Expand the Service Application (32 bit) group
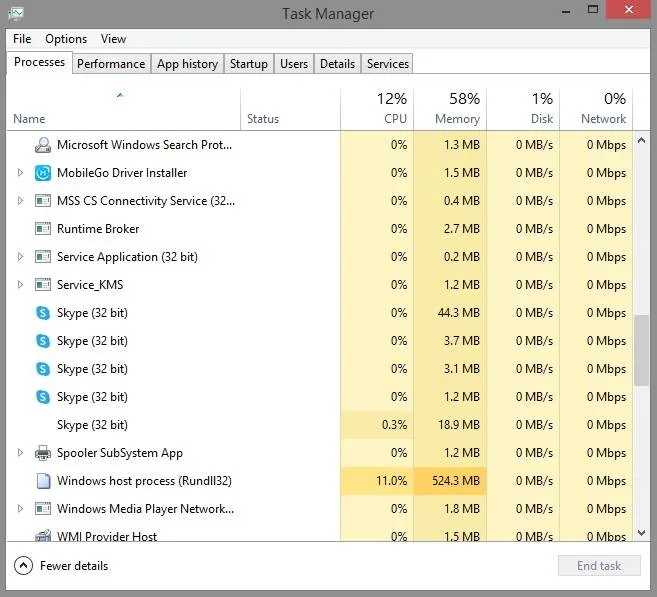 click(x=20, y=256)
